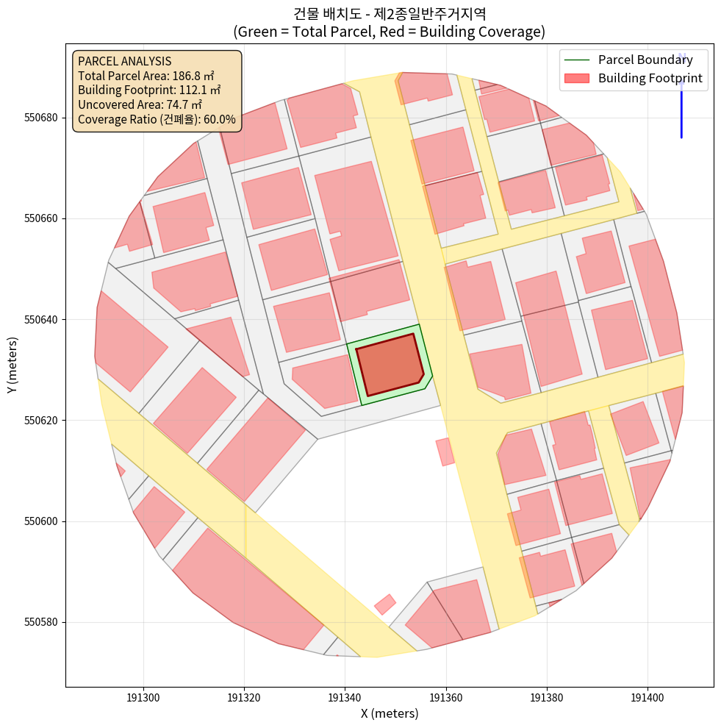This screenshot has height=728, width=721.
Task: Click the 550680 tick label on the Y axis
Action: 43,118
